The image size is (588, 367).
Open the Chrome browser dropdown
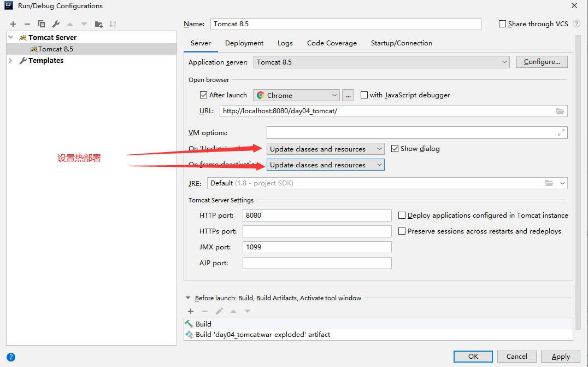(296, 95)
